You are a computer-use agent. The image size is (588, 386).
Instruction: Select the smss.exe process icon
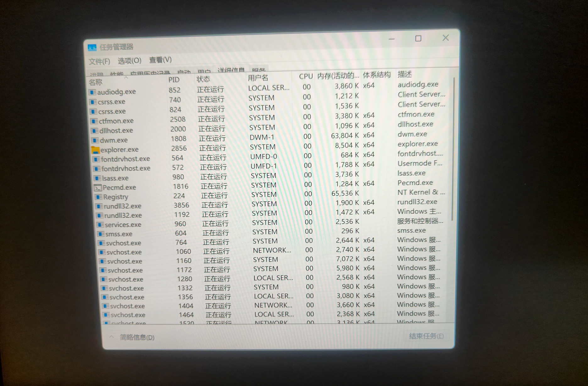(101, 234)
